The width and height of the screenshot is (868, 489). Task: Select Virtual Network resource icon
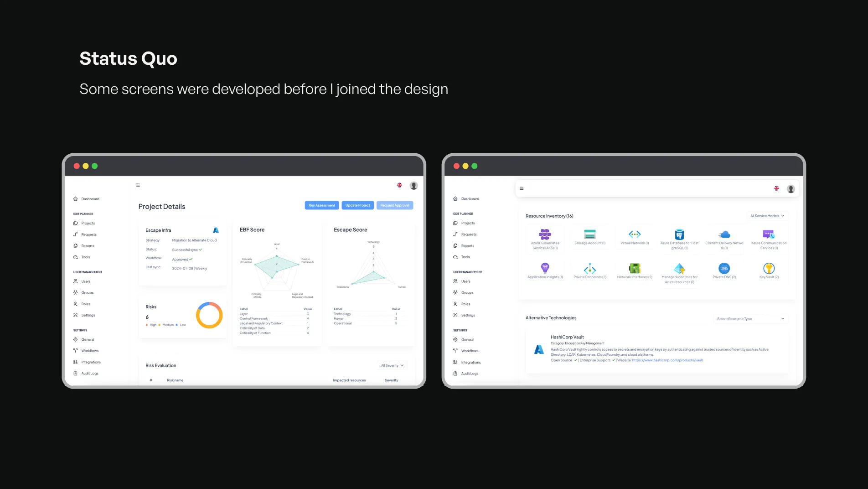click(x=635, y=234)
